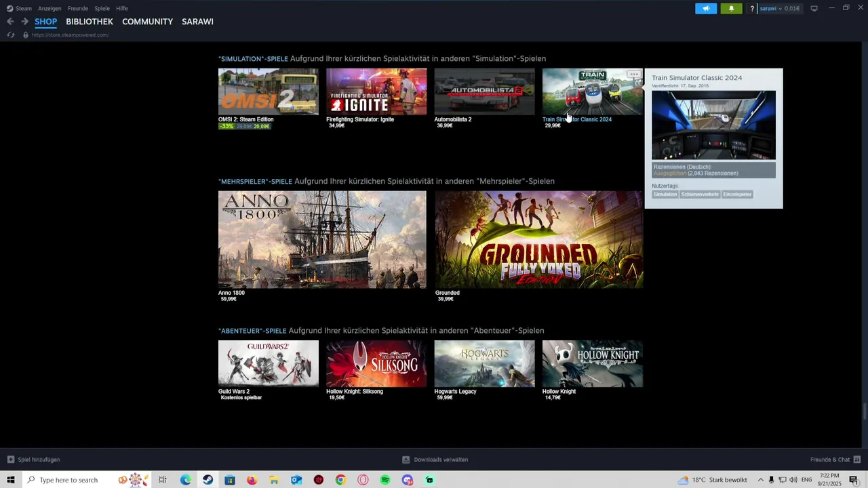Open Discord from taskbar
This screenshot has width=868, height=488.
(x=407, y=480)
